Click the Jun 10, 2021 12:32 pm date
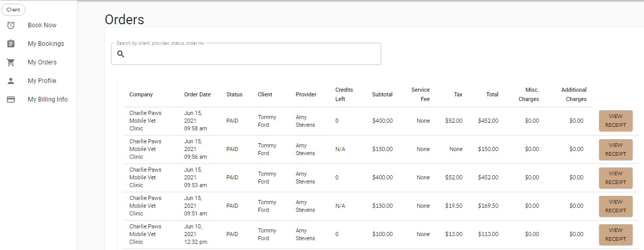Image resolution: width=644 pixels, height=250 pixels. pos(197,234)
